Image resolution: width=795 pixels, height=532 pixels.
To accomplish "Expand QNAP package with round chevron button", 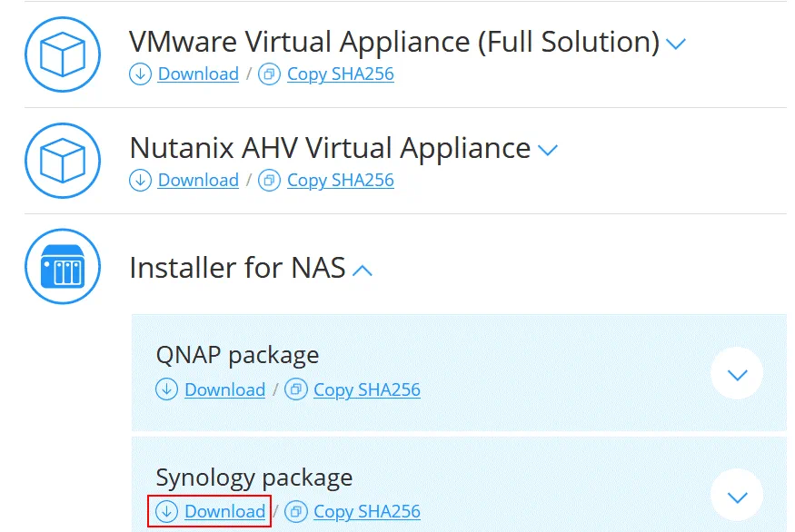I will click(736, 374).
